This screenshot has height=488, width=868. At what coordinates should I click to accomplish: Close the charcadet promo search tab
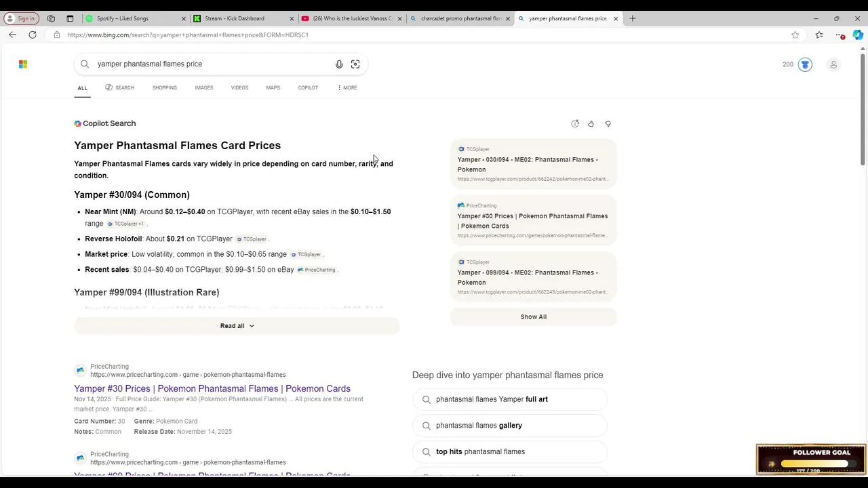[x=507, y=18]
